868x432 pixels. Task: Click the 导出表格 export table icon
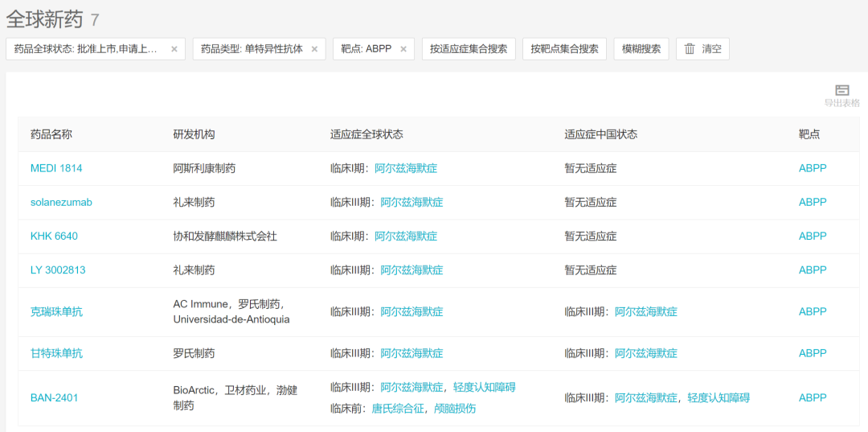tap(842, 90)
